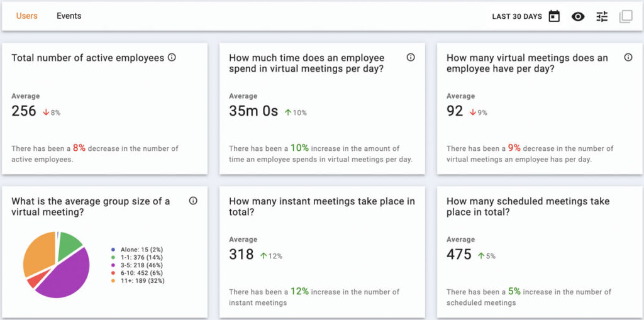The width and height of the screenshot is (644, 320).
Task: Click the 'How much time does an employee' title
Action: (x=307, y=63)
